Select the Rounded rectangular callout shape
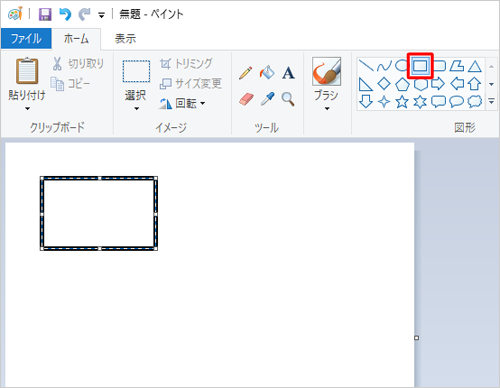 coord(438,102)
